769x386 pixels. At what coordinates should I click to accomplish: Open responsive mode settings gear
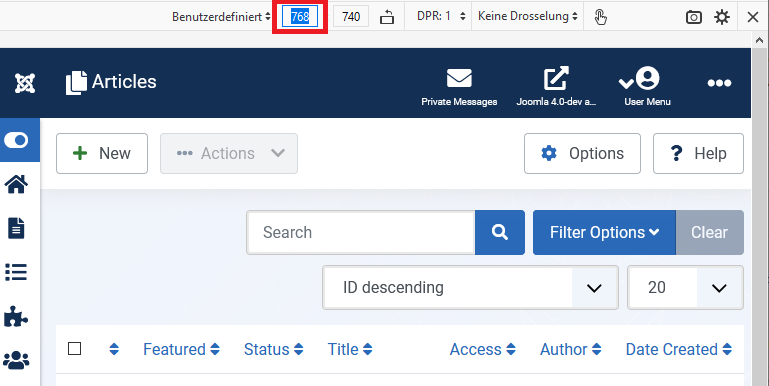(722, 17)
